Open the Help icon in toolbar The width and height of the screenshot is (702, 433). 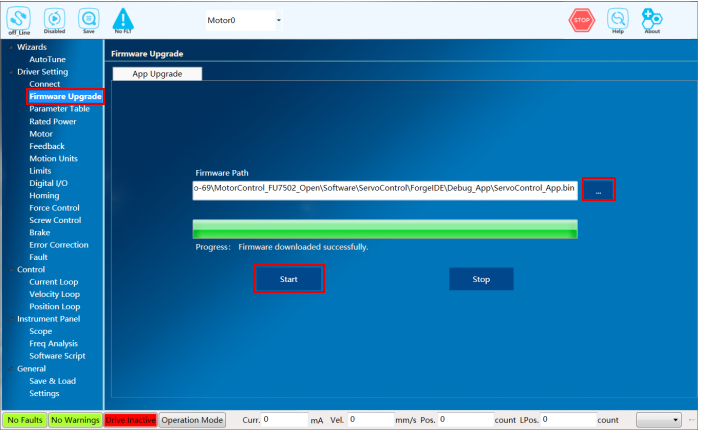tap(618, 21)
